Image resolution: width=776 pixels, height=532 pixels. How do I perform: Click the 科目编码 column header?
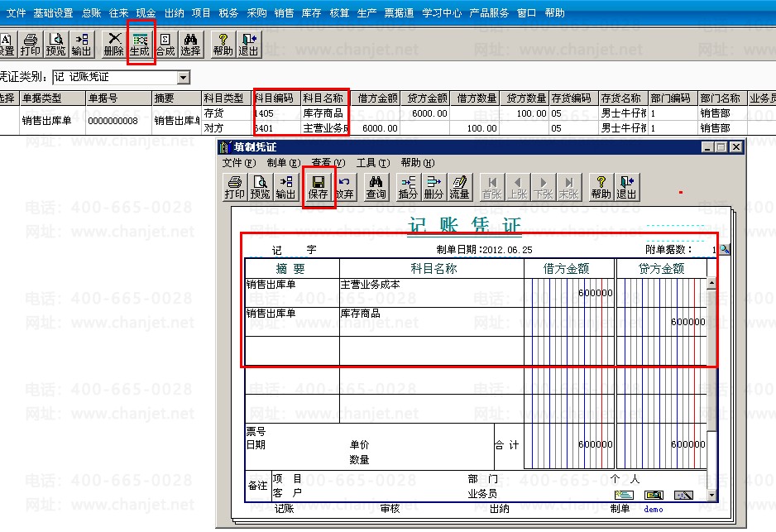[x=275, y=98]
